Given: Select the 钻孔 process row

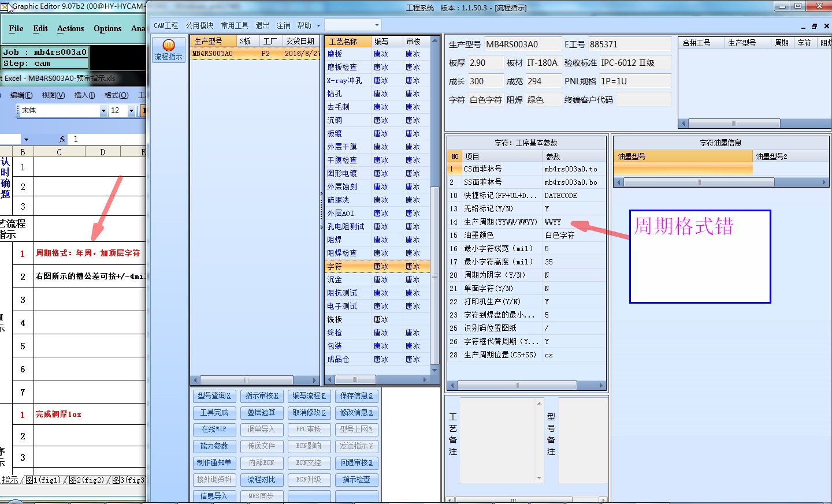Looking at the screenshot, I should point(377,94).
